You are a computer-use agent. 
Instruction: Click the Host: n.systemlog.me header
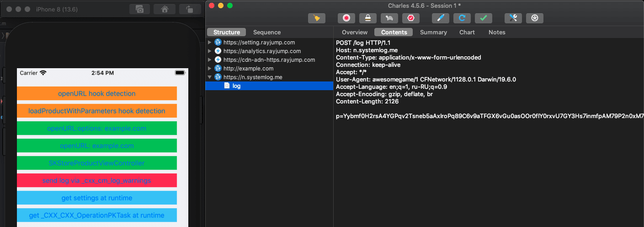point(368,50)
